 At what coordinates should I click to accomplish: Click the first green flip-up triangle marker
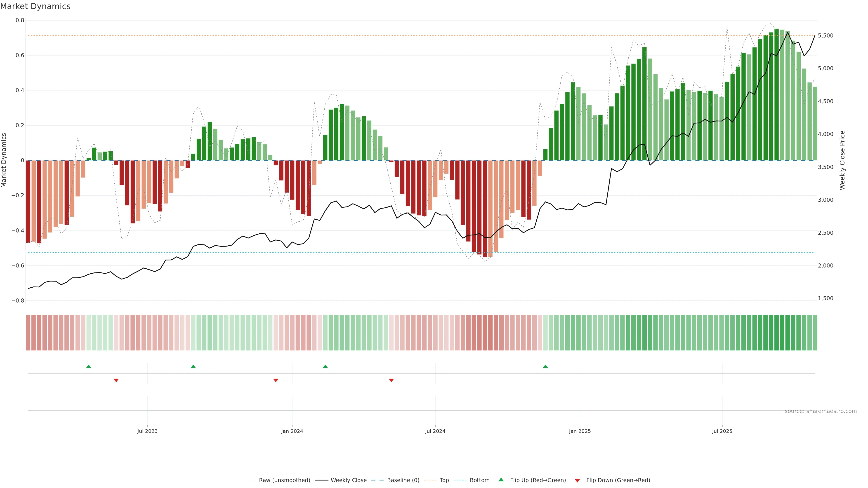(89, 366)
